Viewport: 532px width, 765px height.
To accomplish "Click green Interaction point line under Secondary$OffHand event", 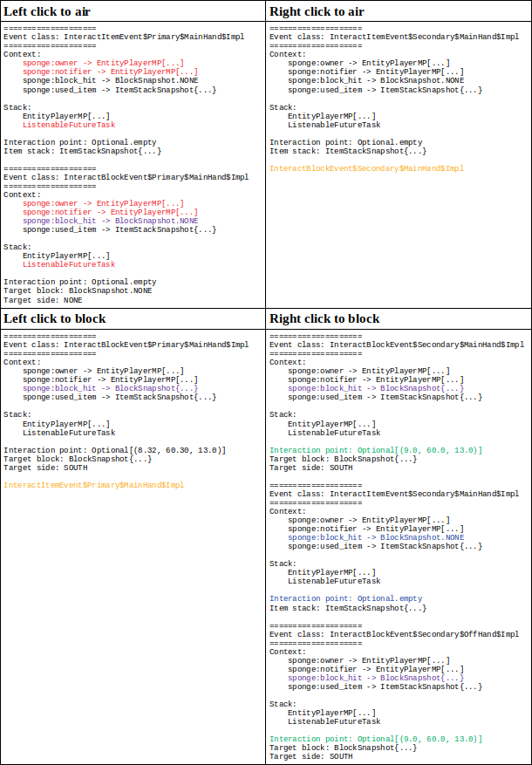I will (376, 739).
